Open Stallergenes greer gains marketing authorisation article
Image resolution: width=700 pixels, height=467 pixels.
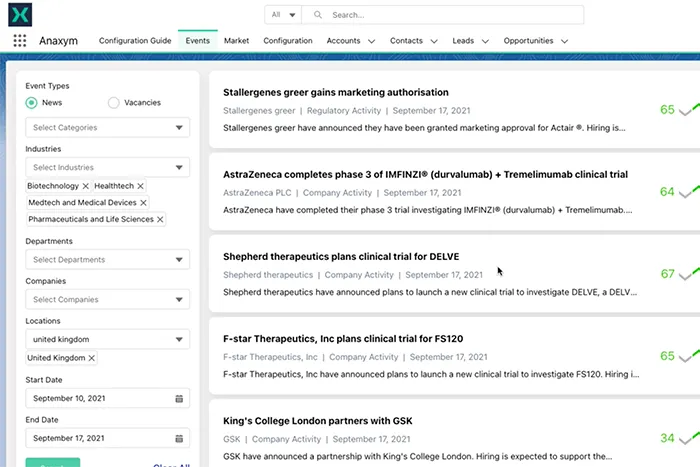pyautogui.click(x=336, y=92)
